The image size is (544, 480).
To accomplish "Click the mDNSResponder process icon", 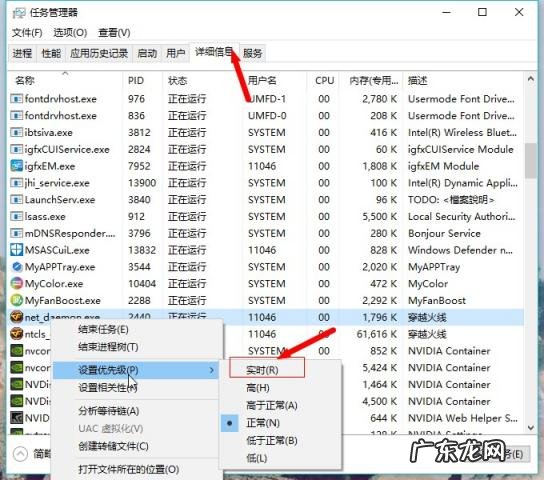I will (x=16, y=233).
